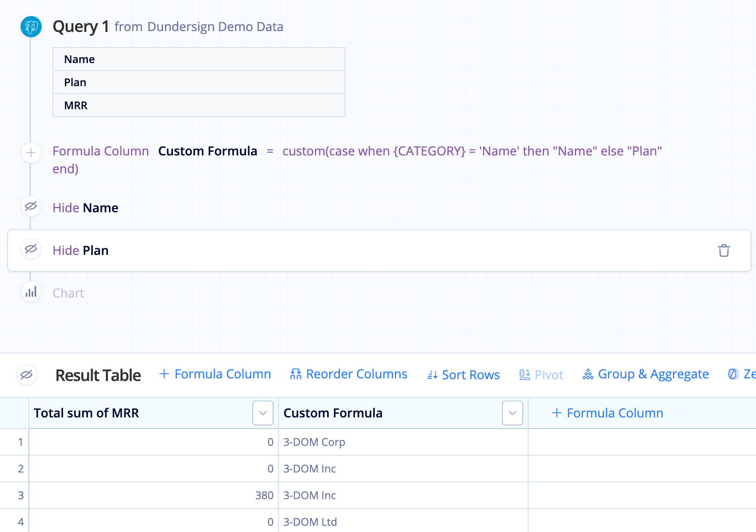Click the Query 1 title
The height and width of the screenshot is (532, 756).
pyautogui.click(x=81, y=27)
